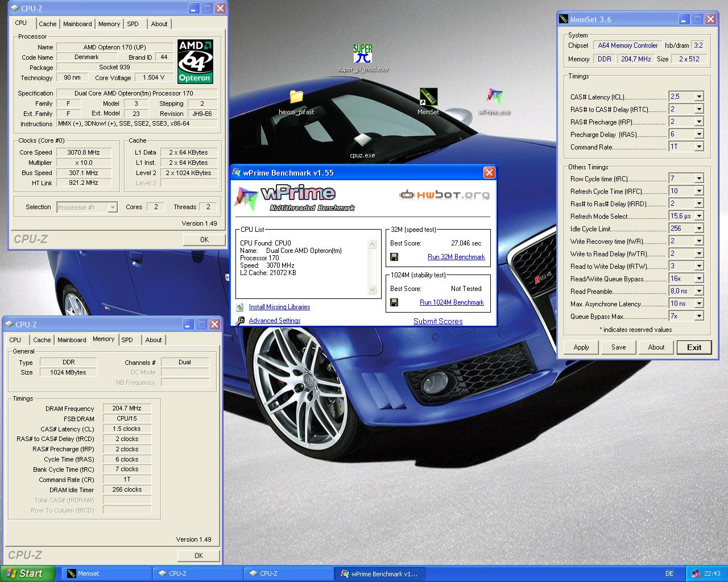728x582 pixels.
Task: Open Advanced Settings link
Action: [x=274, y=321]
